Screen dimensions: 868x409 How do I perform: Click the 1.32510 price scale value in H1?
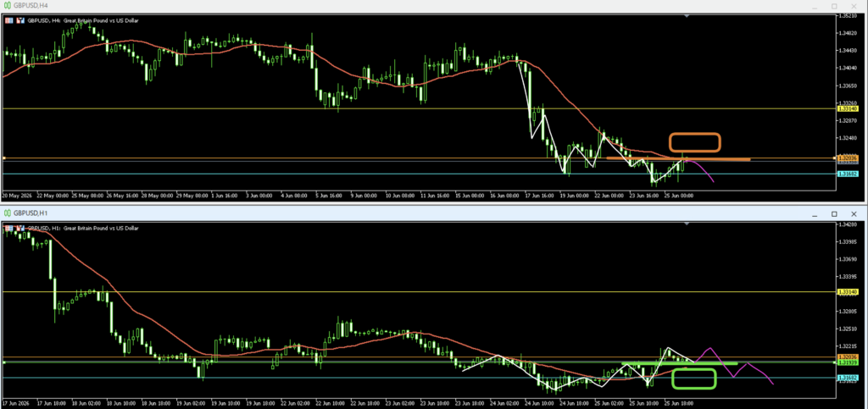(849, 329)
